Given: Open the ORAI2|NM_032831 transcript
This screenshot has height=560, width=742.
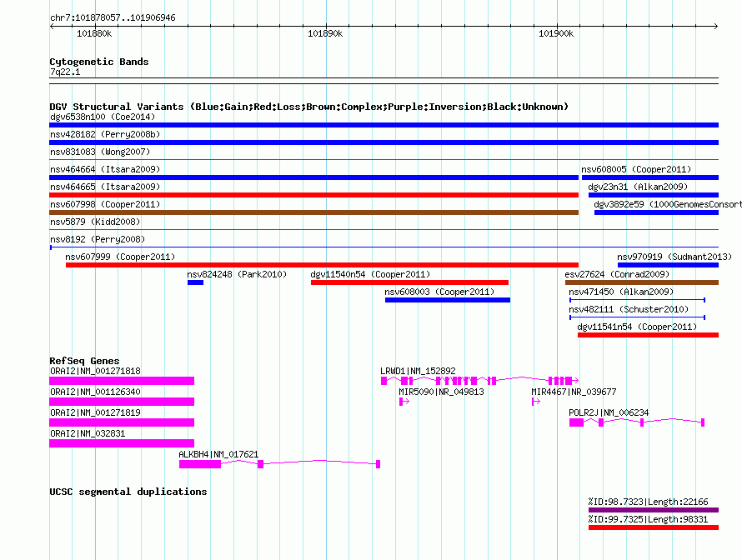Looking at the screenshot, I should [122, 443].
